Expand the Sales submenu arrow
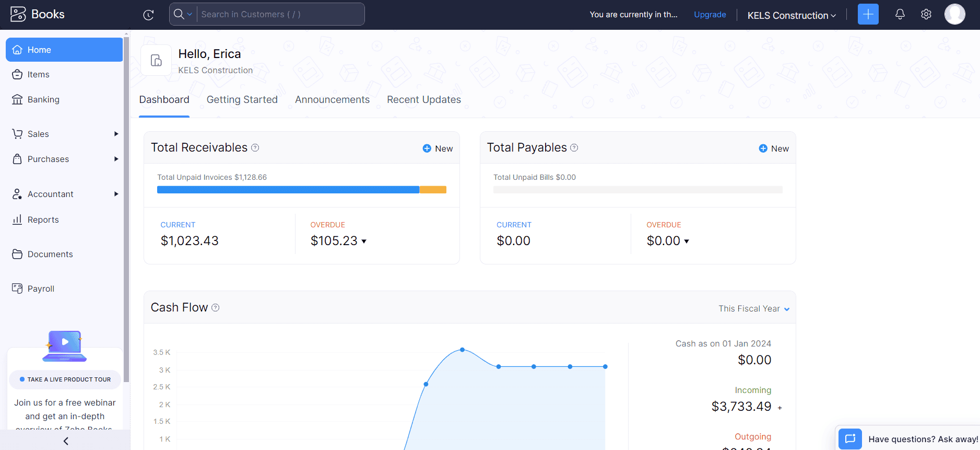The width and height of the screenshot is (980, 450). click(x=116, y=134)
